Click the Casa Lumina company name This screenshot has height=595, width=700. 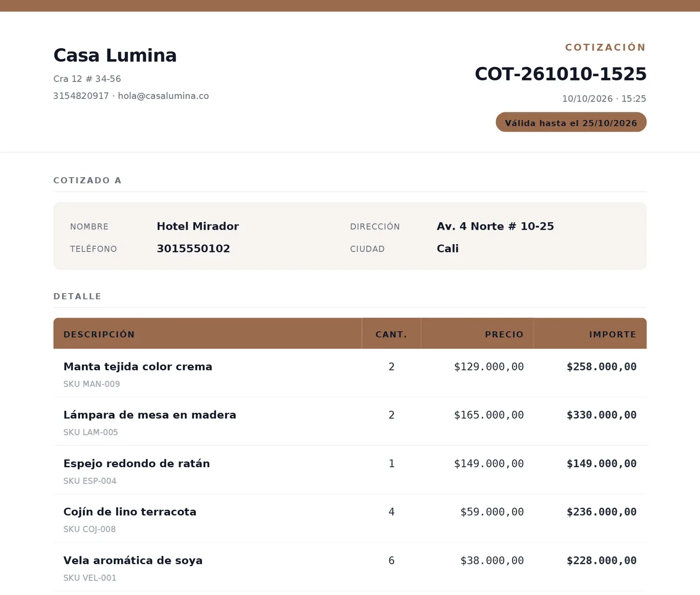tap(115, 56)
